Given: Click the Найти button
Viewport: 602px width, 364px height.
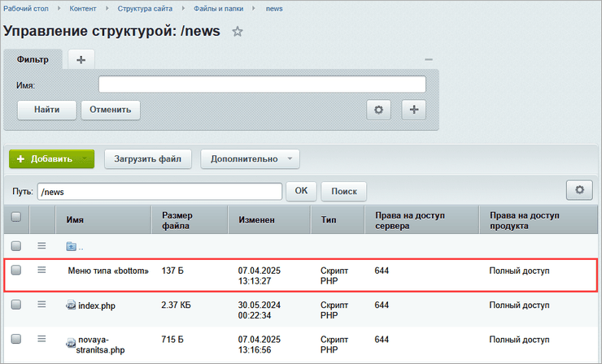Looking at the screenshot, I should pos(47,110).
